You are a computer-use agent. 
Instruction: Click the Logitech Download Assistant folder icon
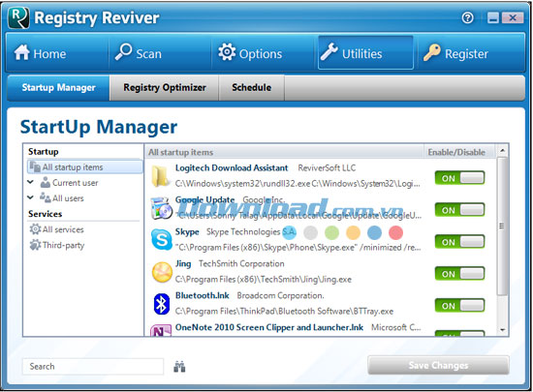[161, 176]
